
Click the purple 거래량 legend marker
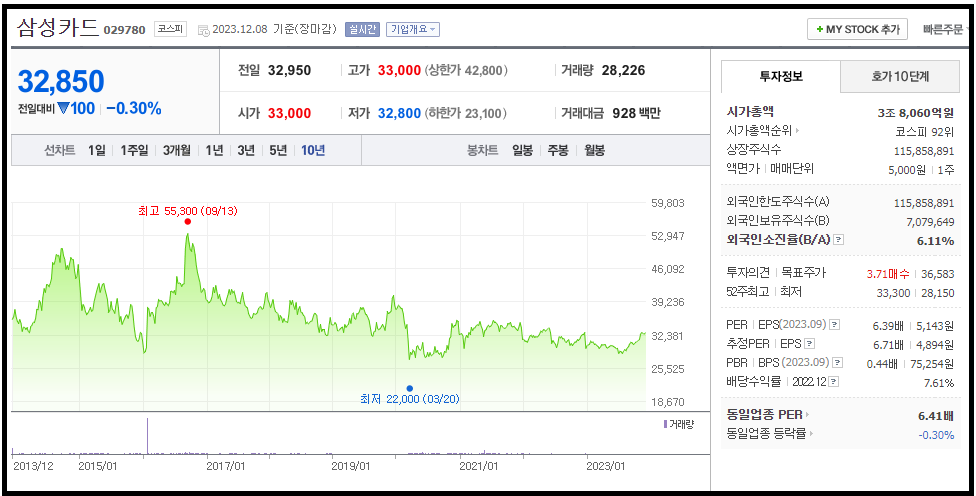pos(665,424)
